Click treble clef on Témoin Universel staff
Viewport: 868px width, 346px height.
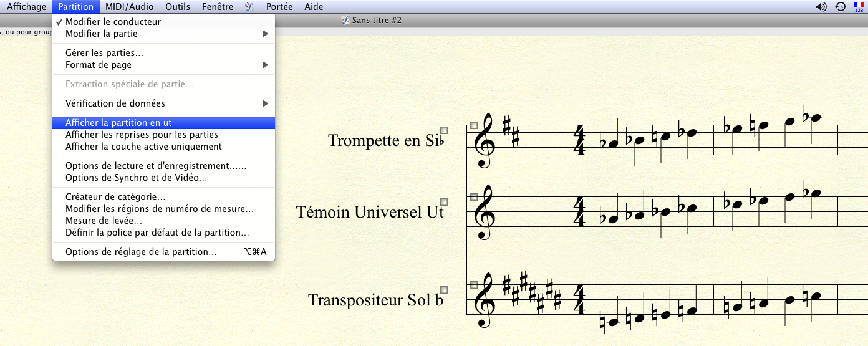point(485,212)
